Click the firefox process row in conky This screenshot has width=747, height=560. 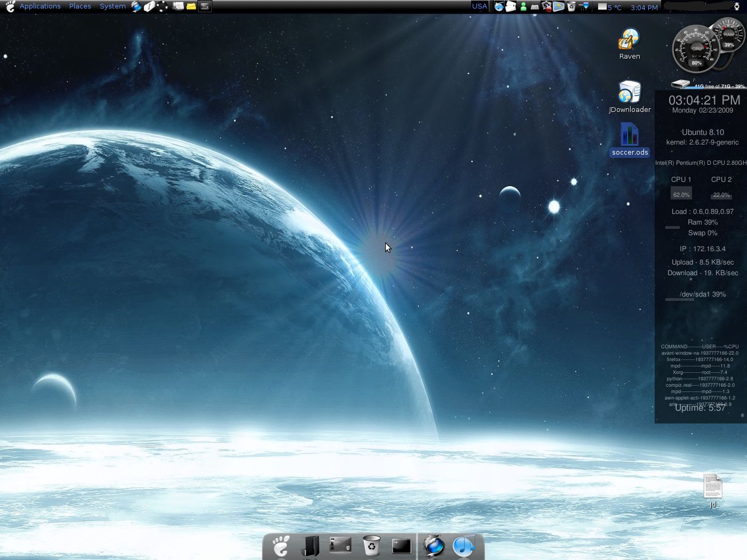pyautogui.click(x=700, y=359)
